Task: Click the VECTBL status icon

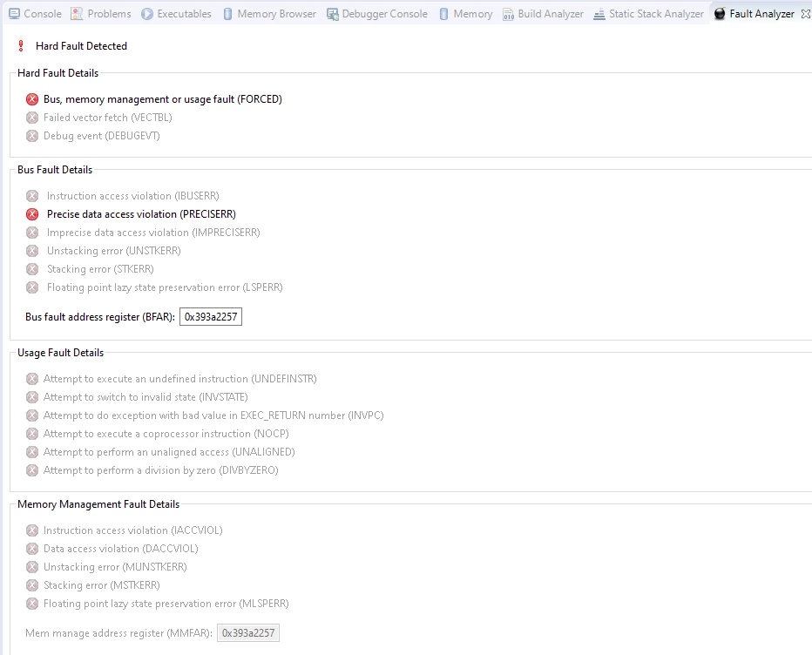Action: 32,118
